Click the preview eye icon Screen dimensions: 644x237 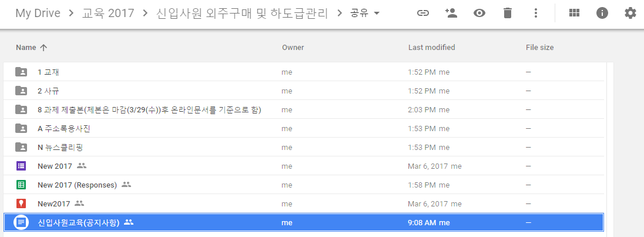[x=479, y=13]
